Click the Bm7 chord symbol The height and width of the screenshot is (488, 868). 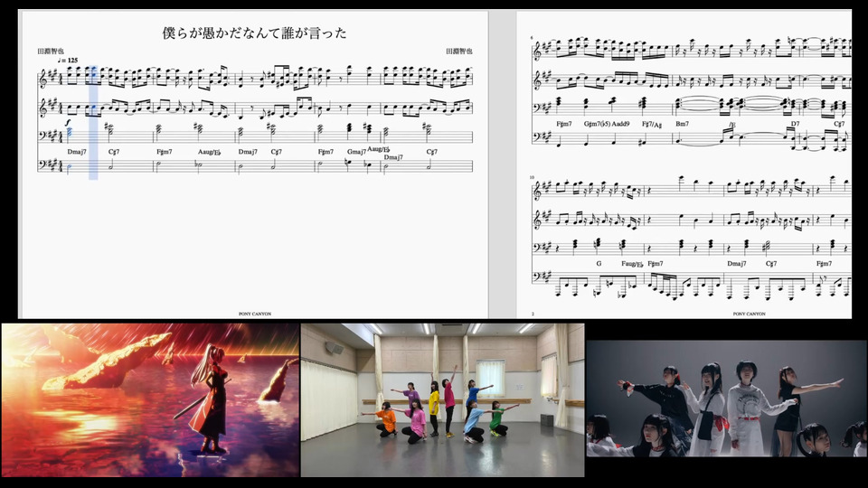[x=682, y=124]
